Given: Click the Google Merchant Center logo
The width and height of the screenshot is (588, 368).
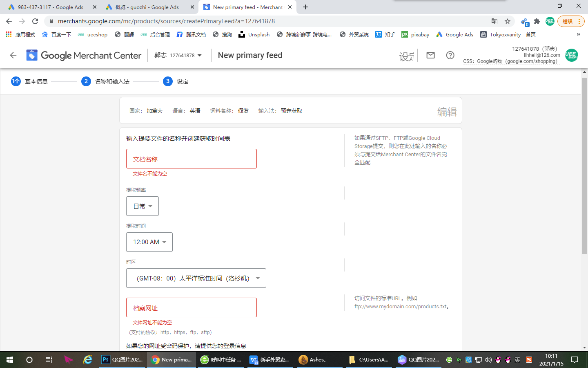Looking at the screenshot, I should tap(84, 55).
